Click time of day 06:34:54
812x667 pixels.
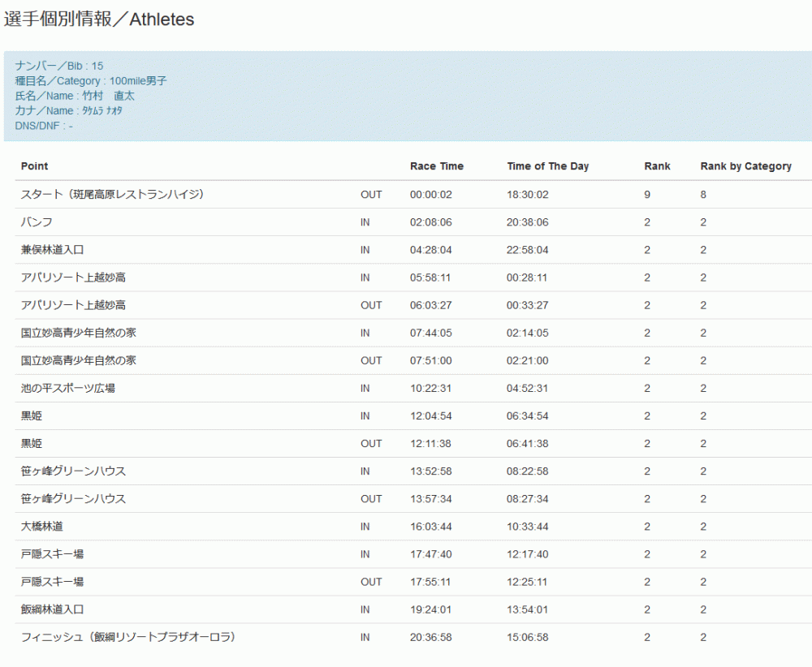[x=527, y=415]
